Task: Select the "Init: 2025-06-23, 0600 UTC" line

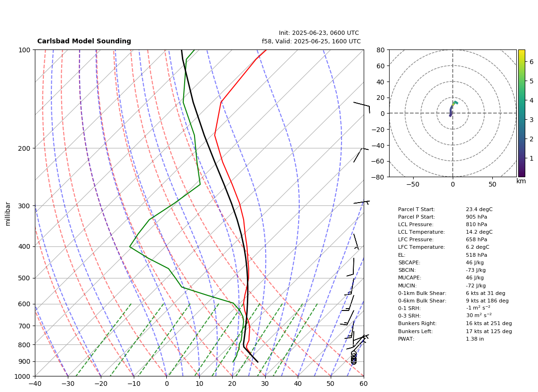Action: point(319,33)
